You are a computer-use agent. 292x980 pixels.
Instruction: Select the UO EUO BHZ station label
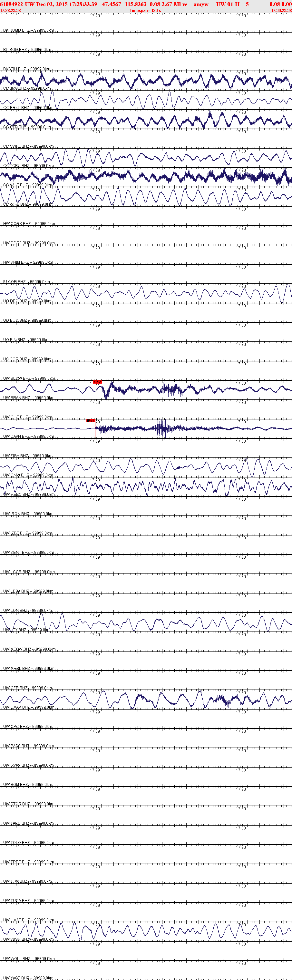(x=27, y=320)
